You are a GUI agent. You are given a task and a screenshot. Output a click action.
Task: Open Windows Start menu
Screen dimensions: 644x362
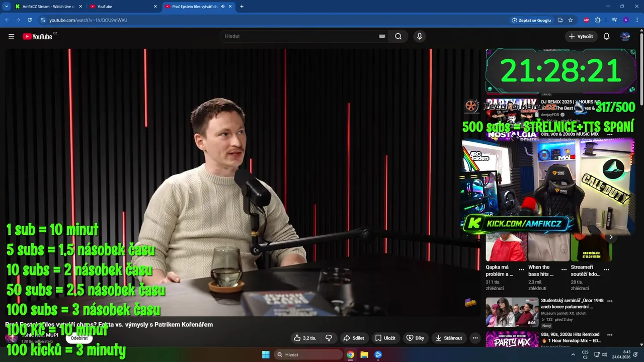pyautogui.click(x=266, y=355)
